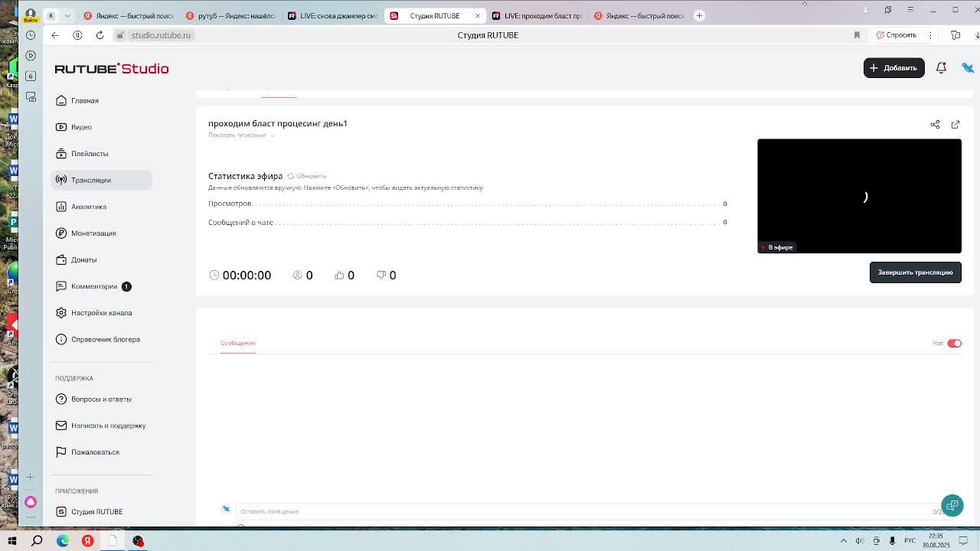The image size is (980, 551).
Task: Switch to 'LIVE: проходим бласт' tab
Action: click(537, 15)
